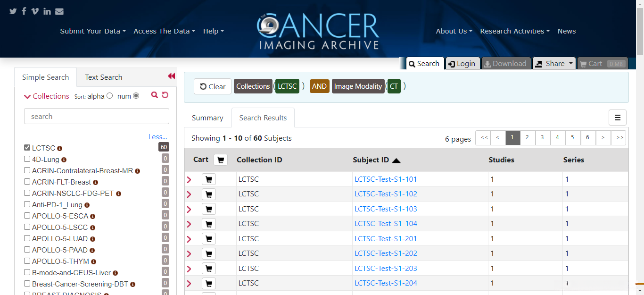Open the hamburger column menu icon
This screenshot has height=295, width=644.
618,118
